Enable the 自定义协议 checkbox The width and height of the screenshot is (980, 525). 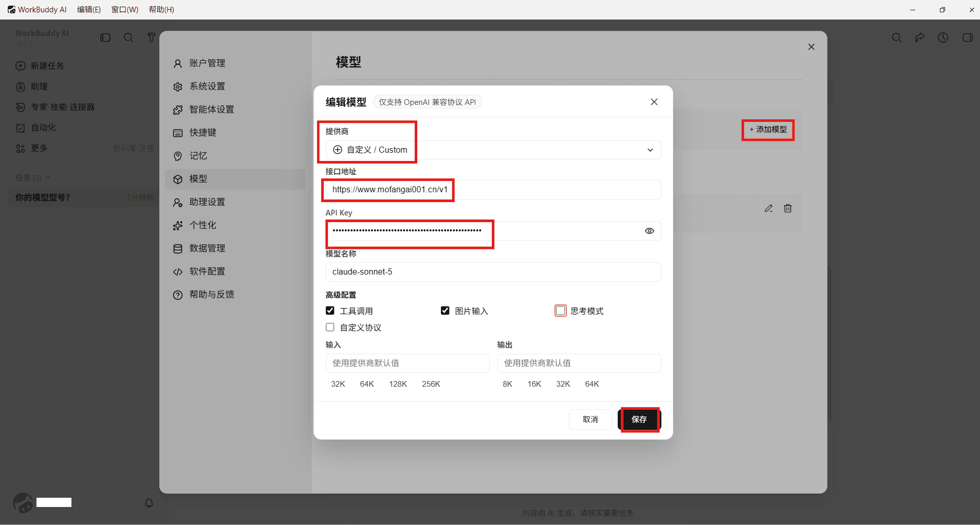(x=330, y=327)
